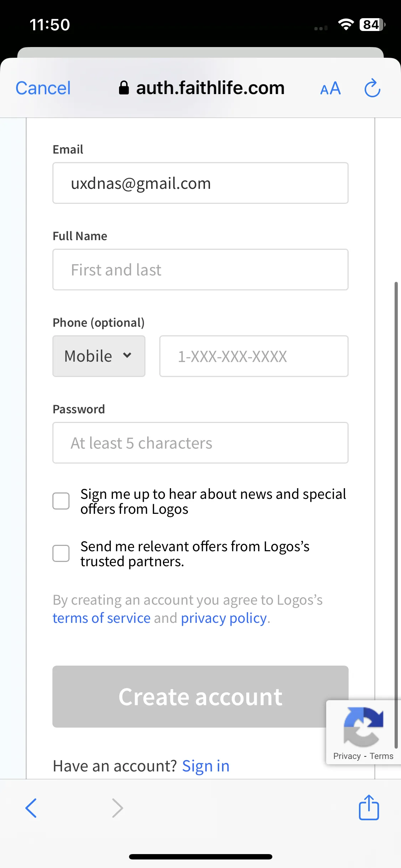Enable offers from Logos's trusted partners
The height and width of the screenshot is (868, 401).
tap(61, 553)
